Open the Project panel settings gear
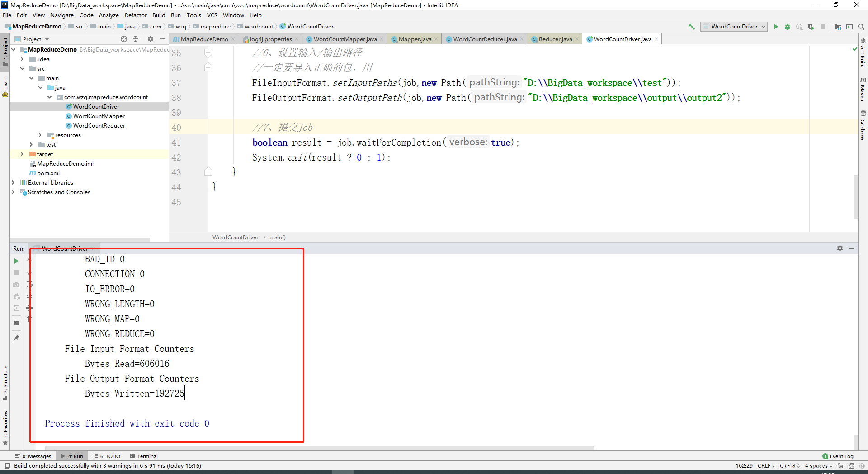Screen dimensions: 868x474 151,39
